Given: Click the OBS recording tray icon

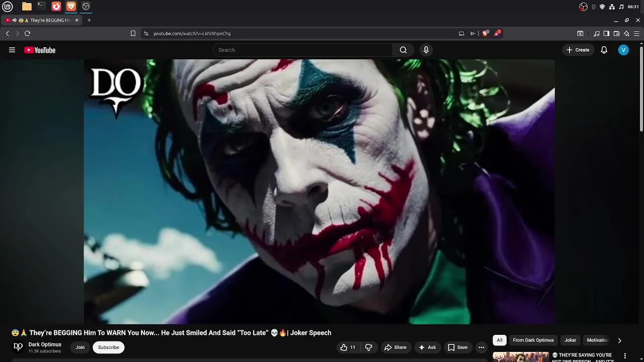Looking at the screenshot, I should click(583, 7).
